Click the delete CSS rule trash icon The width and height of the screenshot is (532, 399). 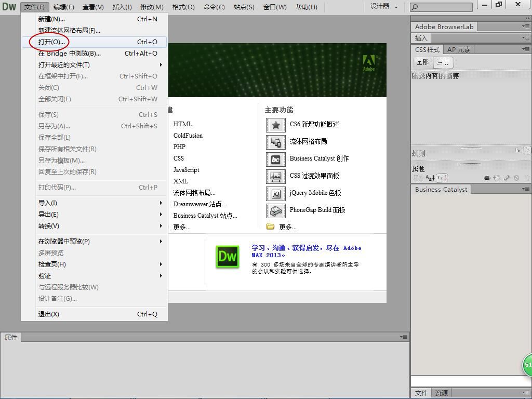(526, 178)
